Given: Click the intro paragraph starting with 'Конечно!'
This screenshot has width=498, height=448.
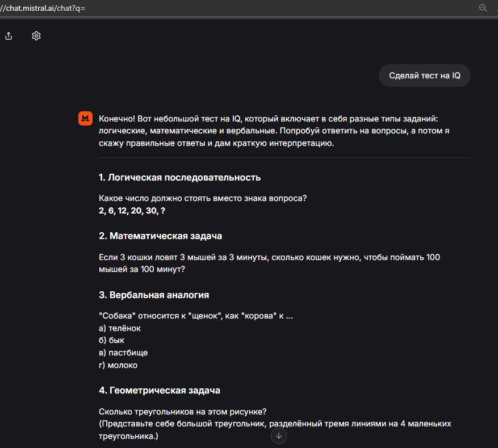Looking at the screenshot, I should point(273,131).
